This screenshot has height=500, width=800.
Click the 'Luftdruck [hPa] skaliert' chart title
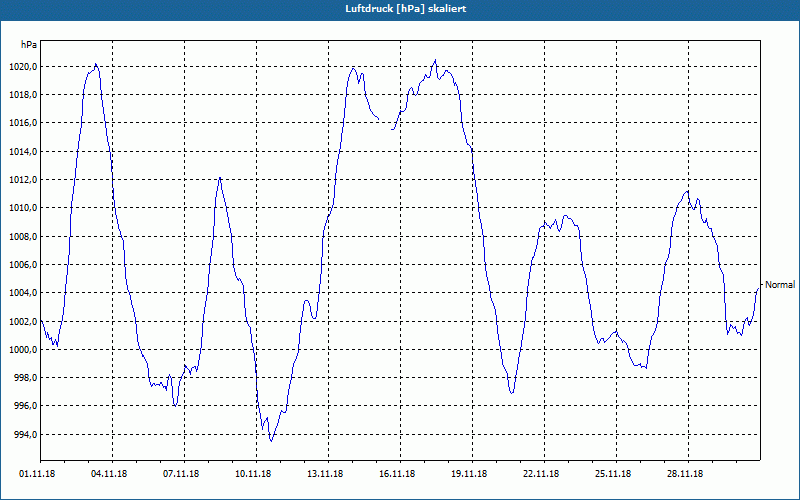pos(406,9)
